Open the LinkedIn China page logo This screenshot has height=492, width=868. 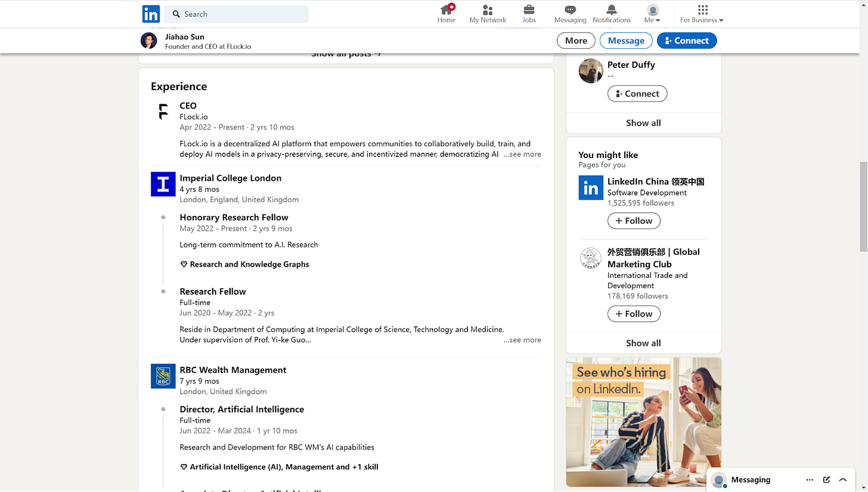tap(591, 188)
